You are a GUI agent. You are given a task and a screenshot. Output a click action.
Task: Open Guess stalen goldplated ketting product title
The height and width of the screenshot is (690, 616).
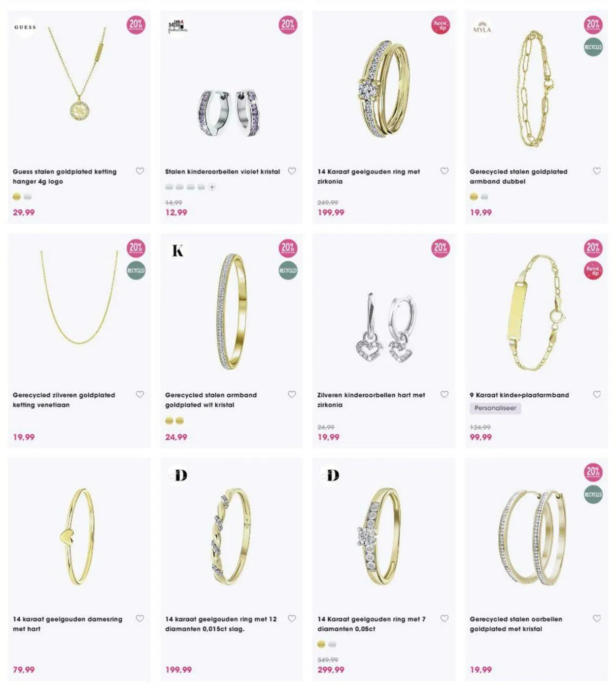click(65, 176)
